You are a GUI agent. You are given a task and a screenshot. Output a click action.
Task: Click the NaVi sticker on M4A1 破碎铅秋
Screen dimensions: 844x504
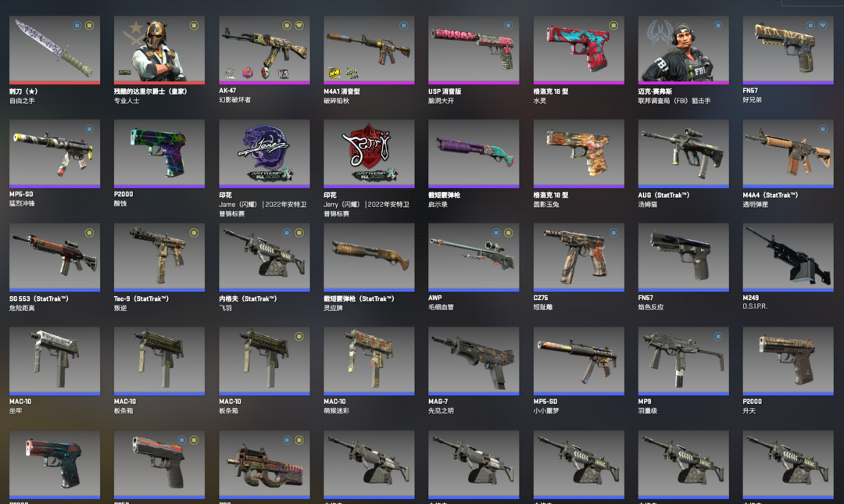pyautogui.click(x=334, y=73)
